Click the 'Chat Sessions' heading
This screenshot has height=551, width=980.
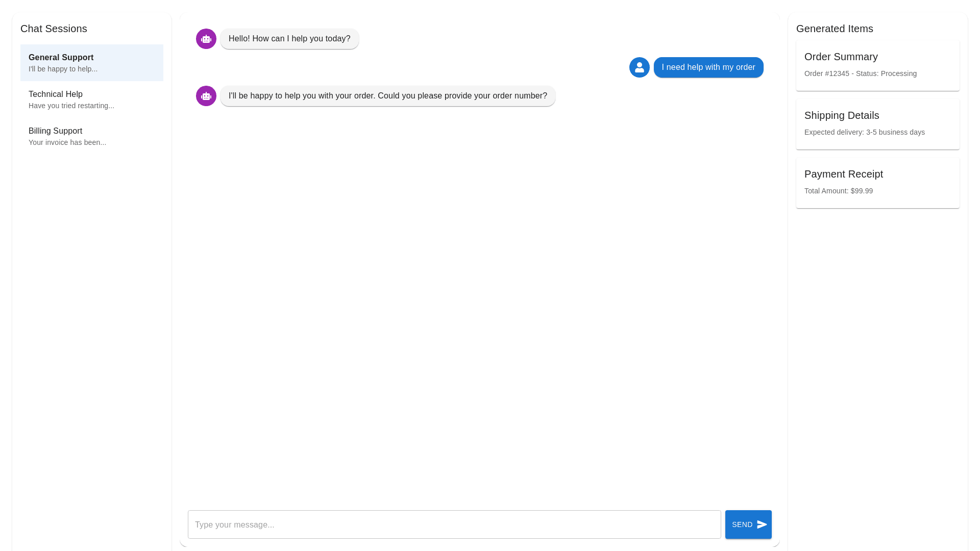point(54,29)
